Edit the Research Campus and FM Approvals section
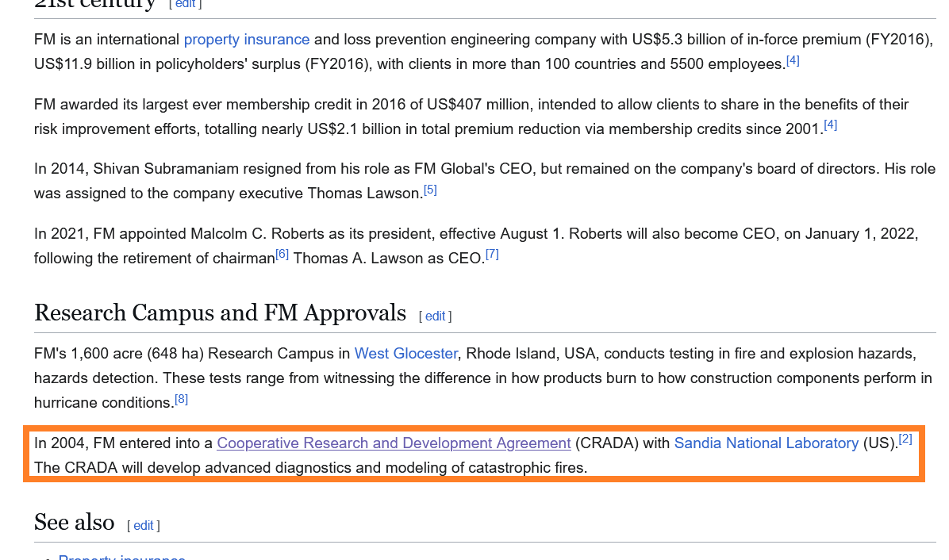The image size is (949, 560). pos(435,316)
